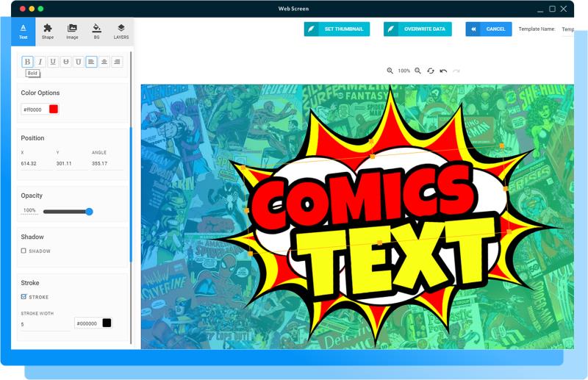Toggle Strikethrough text formatting
Image resolution: width=588 pixels, height=380 pixels.
tap(65, 62)
